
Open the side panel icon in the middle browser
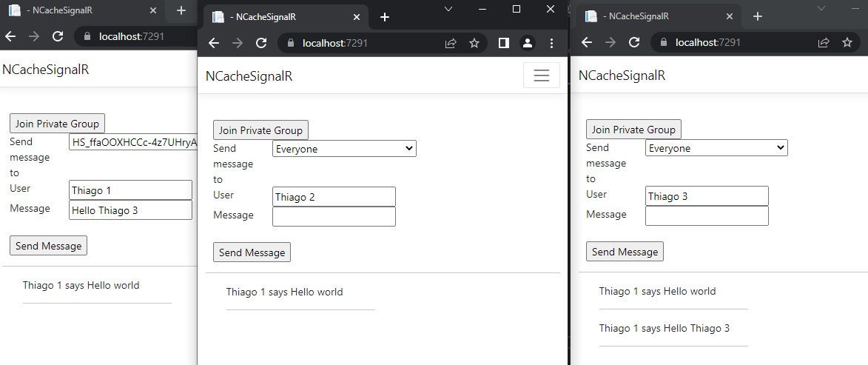(504, 43)
